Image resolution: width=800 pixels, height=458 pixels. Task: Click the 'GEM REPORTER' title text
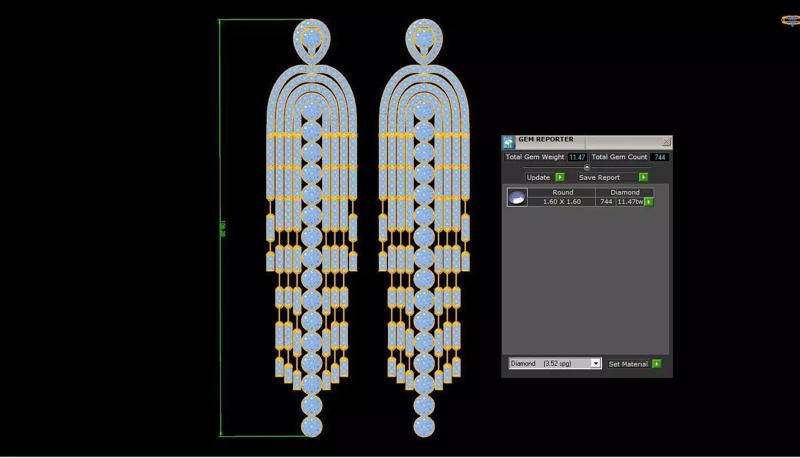[x=546, y=139]
